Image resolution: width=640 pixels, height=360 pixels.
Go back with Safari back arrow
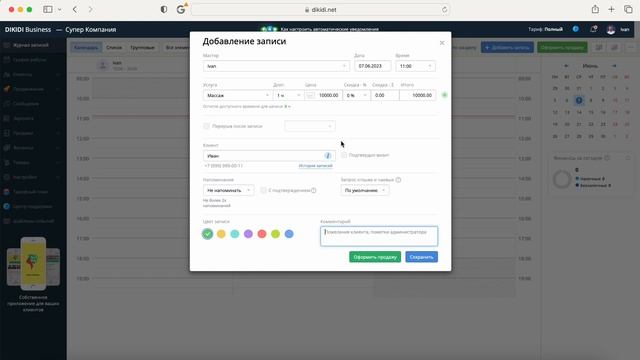point(75,9)
